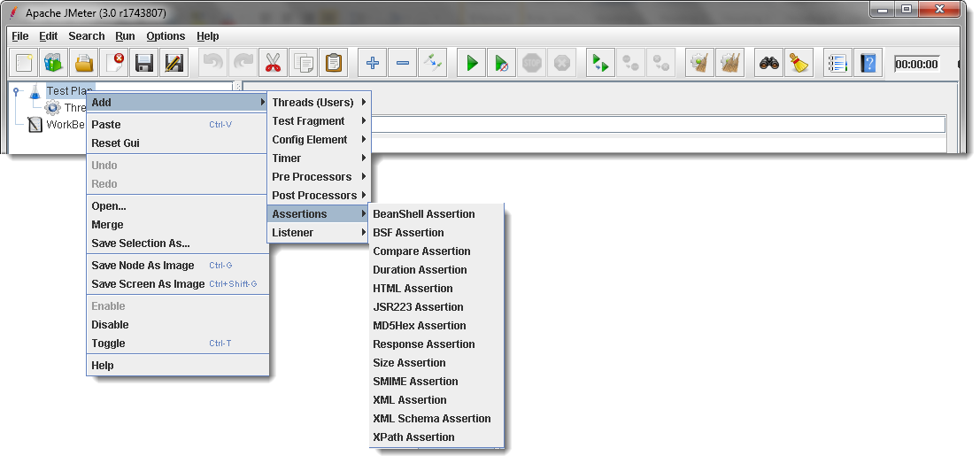The width and height of the screenshot is (980, 456).
Task: Click the Undo arrow icon
Action: 213,63
